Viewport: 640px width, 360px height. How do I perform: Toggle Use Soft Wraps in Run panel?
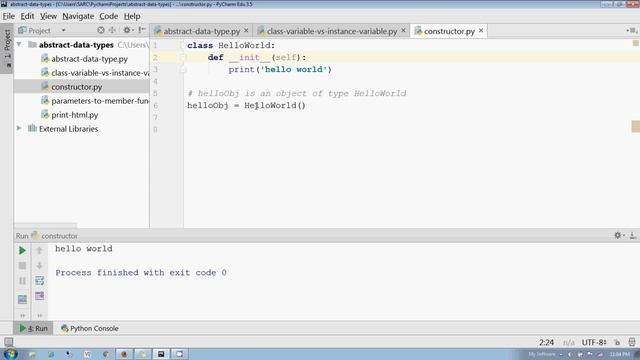(39, 281)
